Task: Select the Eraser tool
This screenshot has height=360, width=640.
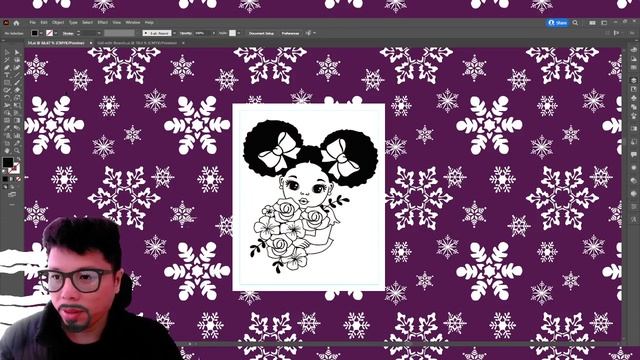Action: coord(17,90)
